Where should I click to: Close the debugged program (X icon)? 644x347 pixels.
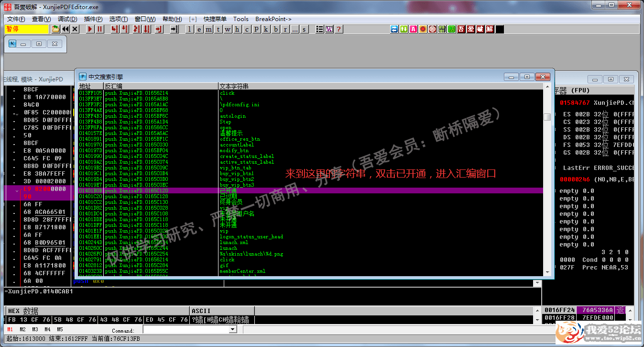pos(75,29)
